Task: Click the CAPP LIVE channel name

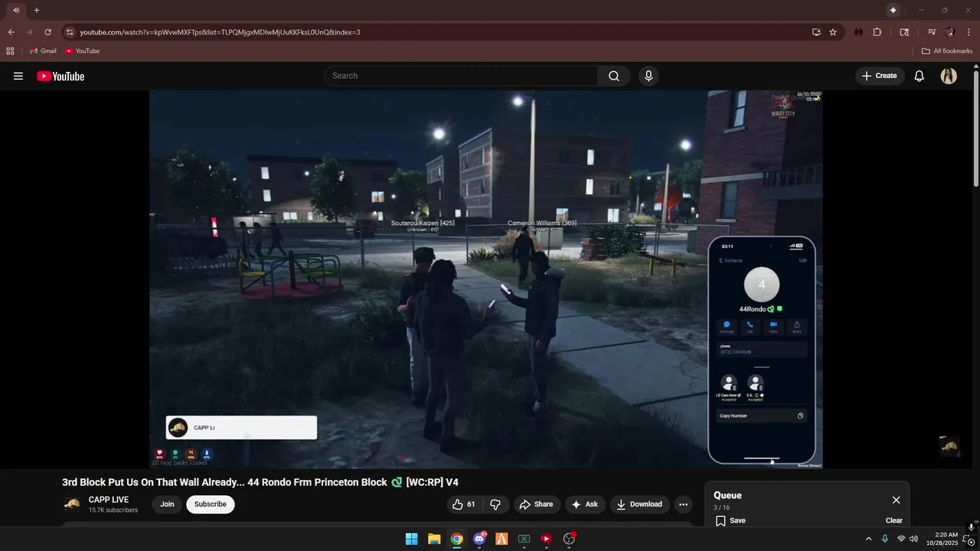Action: 109,500
